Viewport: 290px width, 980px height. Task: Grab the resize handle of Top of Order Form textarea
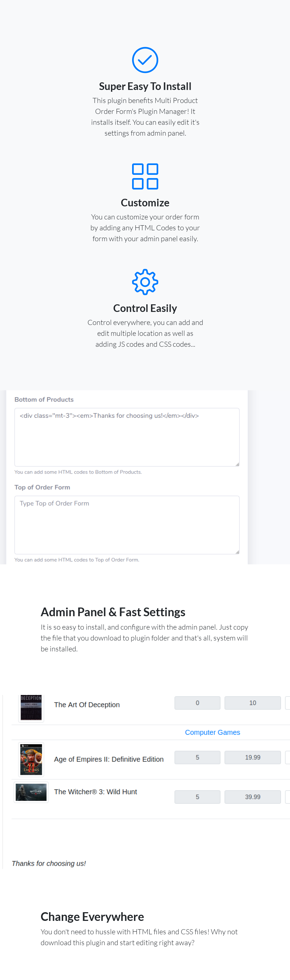237,552
